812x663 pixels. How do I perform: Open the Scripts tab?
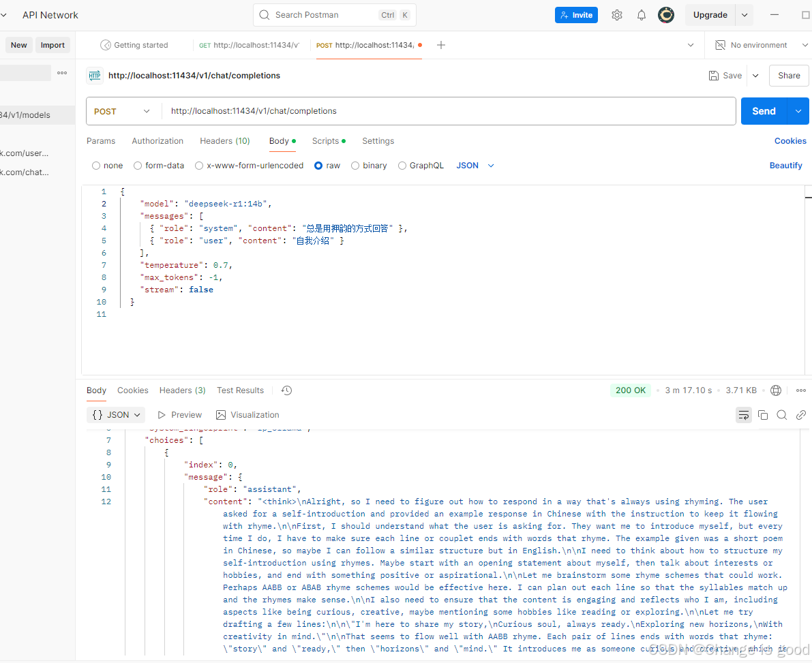(x=329, y=141)
